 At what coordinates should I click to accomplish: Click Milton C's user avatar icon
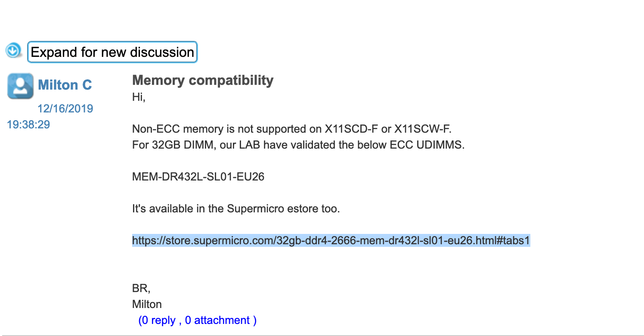tap(20, 86)
